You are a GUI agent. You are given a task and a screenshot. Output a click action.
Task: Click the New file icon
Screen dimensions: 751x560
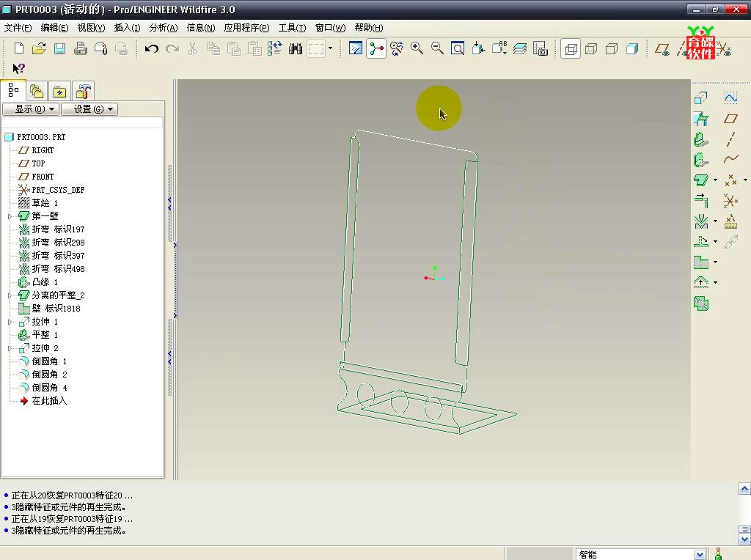[18, 48]
